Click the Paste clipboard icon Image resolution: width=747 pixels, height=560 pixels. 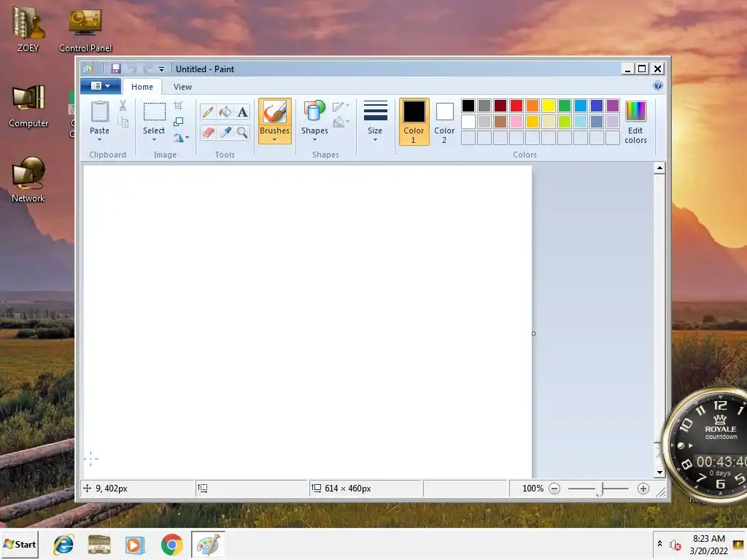(99, 112)
